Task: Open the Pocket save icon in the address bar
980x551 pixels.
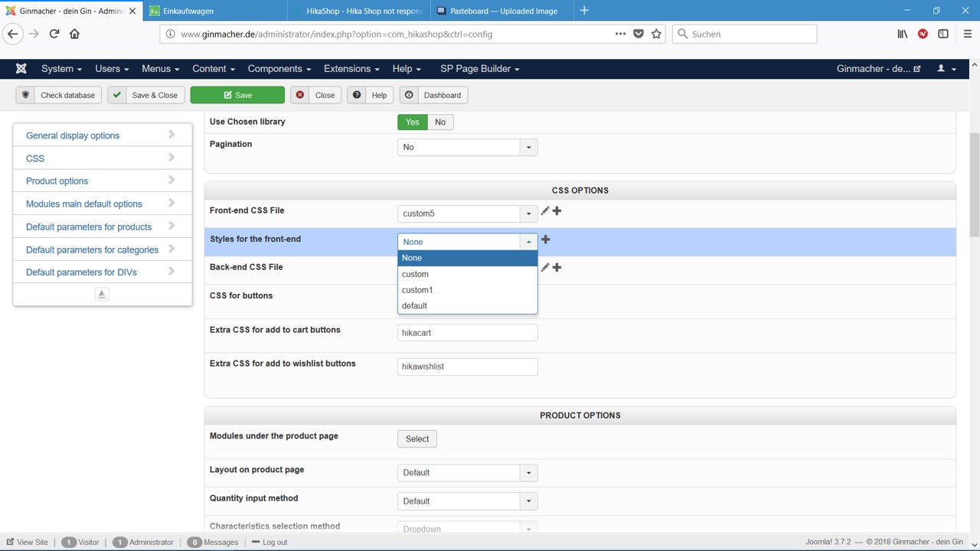Action: pyautogui.click(x=639, y=34)
